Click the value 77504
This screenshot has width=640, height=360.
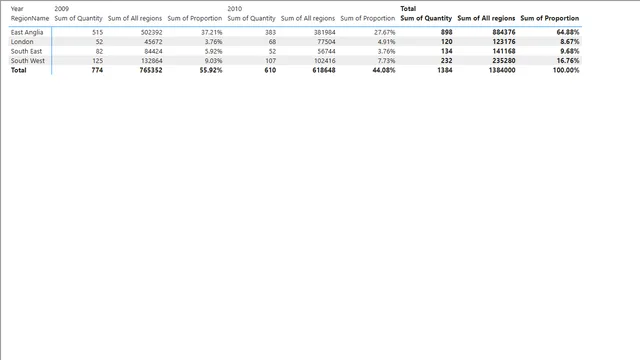(326, 42)
